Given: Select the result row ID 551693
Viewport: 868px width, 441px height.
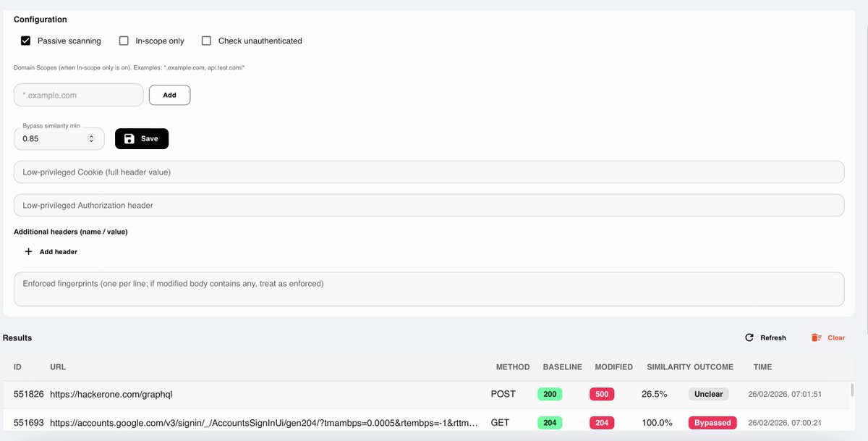Looking at the screenshot, I should click(29, 422).
